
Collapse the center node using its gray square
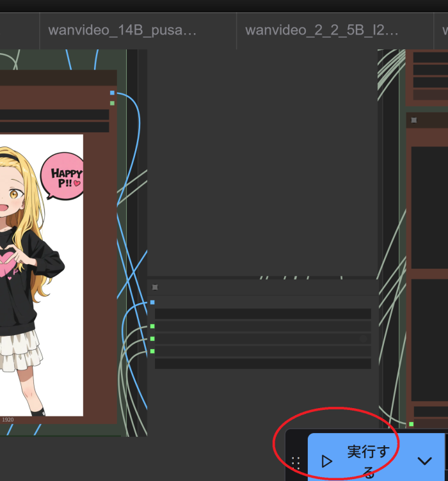[155, 287]
